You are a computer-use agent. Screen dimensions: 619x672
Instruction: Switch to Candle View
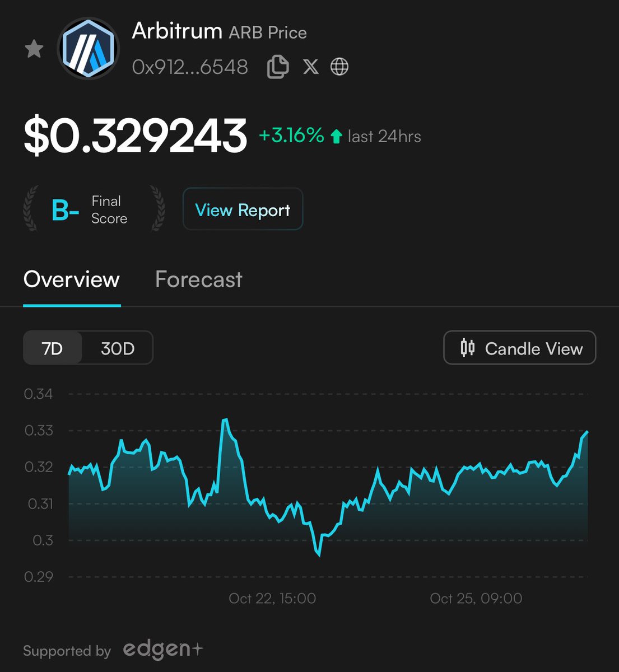click(x=519, y=348)
